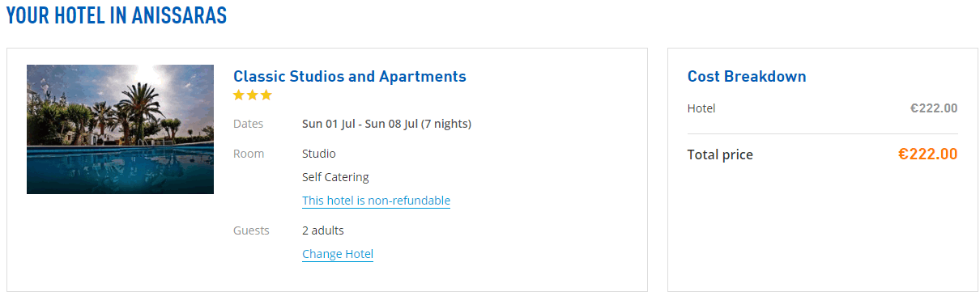Open the 'This hotel is non-refundable' link
The width and height of the screenshot is (980, 296).
376,201
